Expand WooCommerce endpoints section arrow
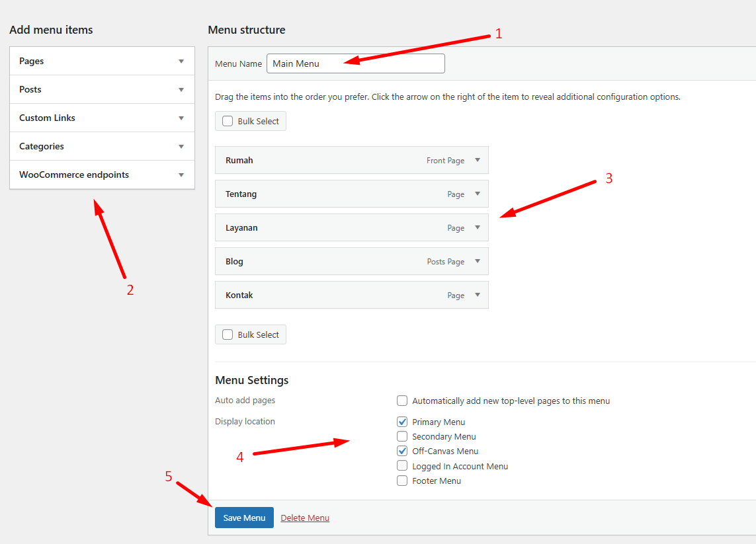This screenshot has width=756, height=544. pyautogui.click(x=181, y=175)
